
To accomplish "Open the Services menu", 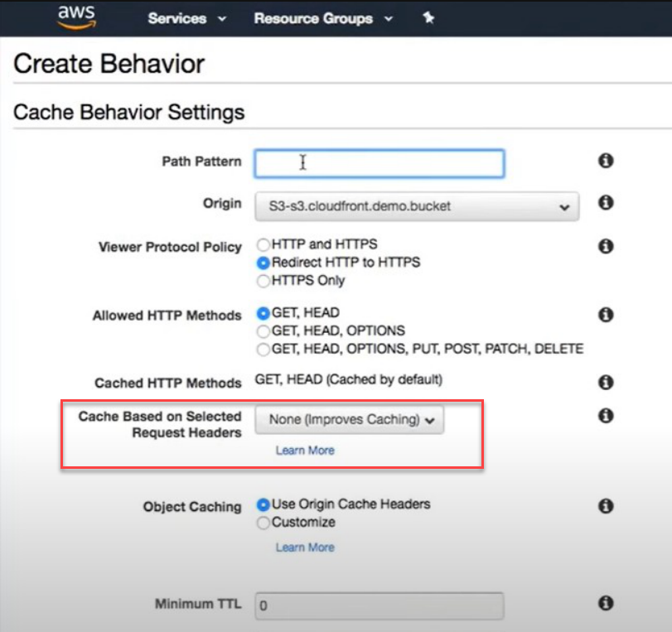I will [x=187, y=18].
